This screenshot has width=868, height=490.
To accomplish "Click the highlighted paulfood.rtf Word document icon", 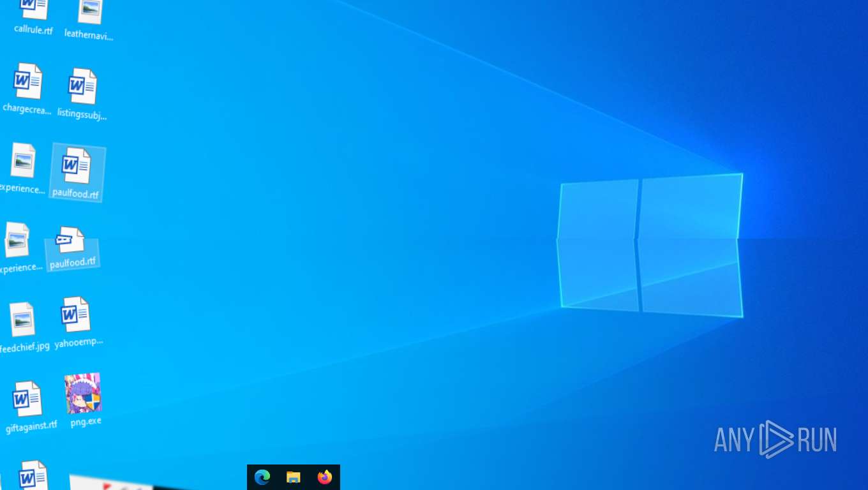I will [77, 172].
